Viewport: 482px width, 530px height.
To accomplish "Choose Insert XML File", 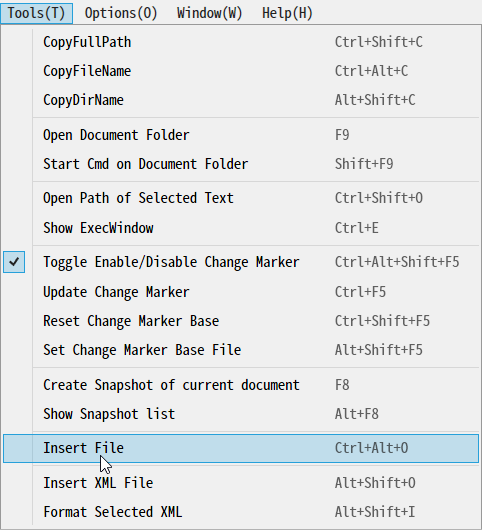I will [241, 483].
